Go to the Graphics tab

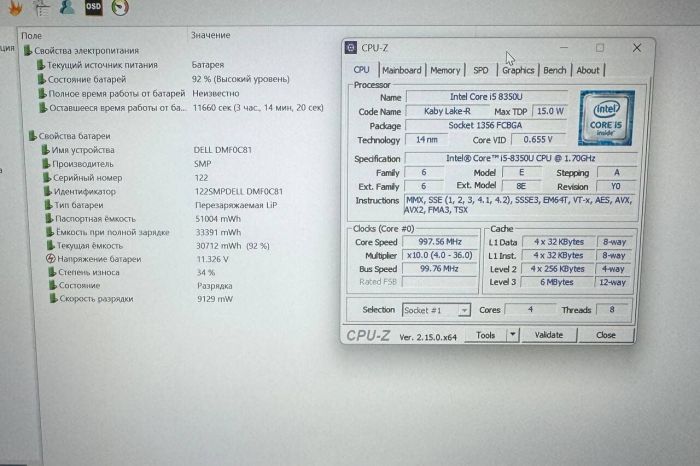click(518, 70)
